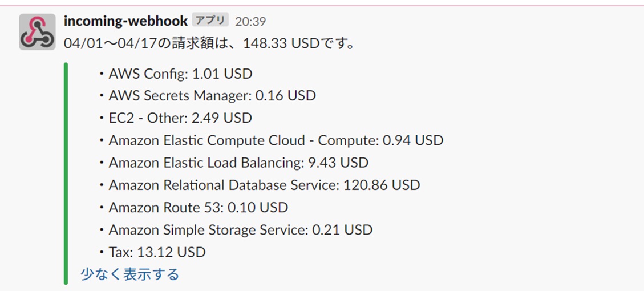Click the incoming-webhook app avatar icon
Image resolution: width=644 pixels, height=291 pixels.
coord(37,32)
